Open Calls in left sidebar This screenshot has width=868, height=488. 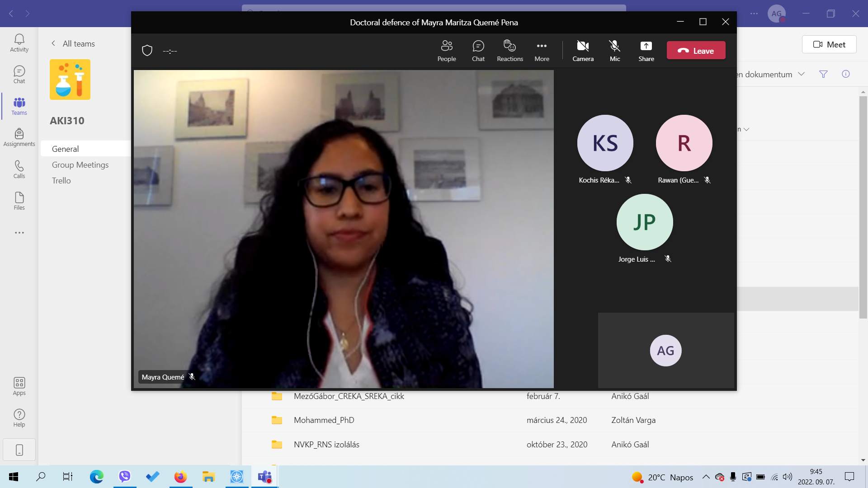pyautogui.click(x=19, y=169)
